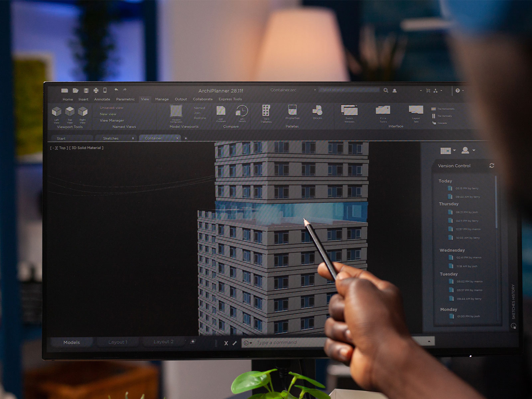Open the help question mark dropdown
This screenshot has height=399, width=532.
point(459,90)
